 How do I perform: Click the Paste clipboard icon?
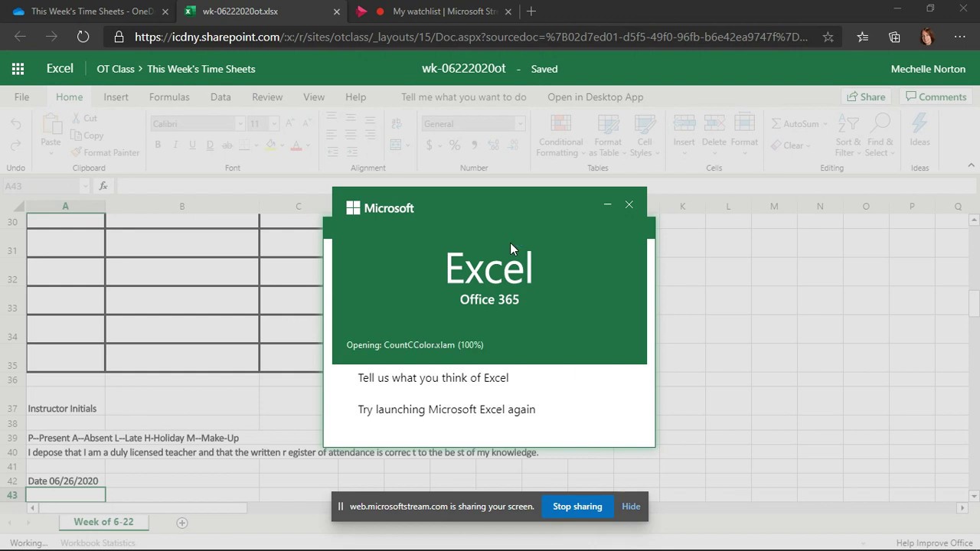pyautogui.click(x=51, y=123)
